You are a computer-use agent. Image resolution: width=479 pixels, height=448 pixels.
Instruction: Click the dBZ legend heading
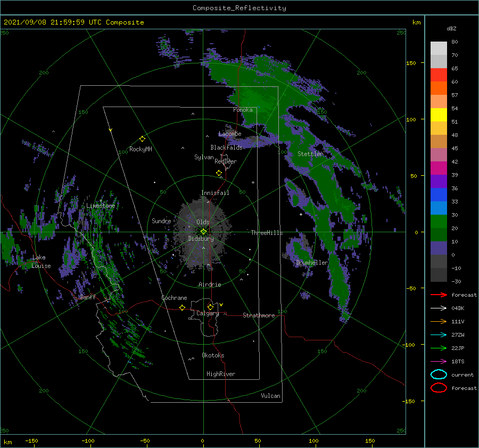coord(451,29)
